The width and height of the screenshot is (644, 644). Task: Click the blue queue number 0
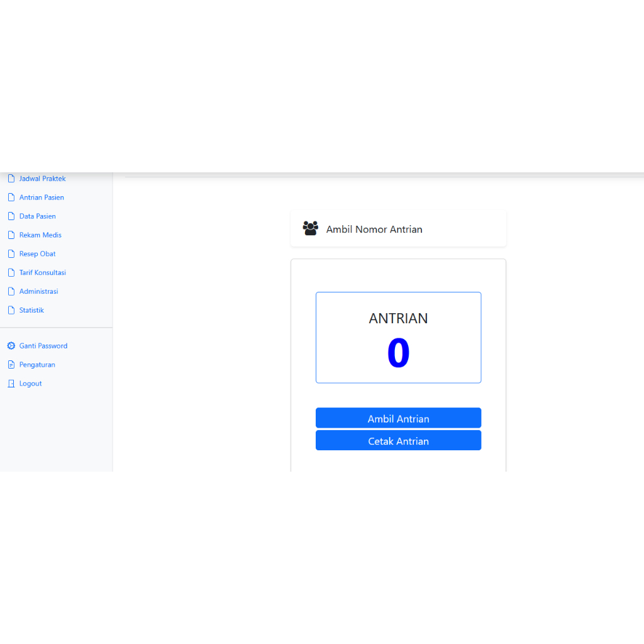(398, 352)
